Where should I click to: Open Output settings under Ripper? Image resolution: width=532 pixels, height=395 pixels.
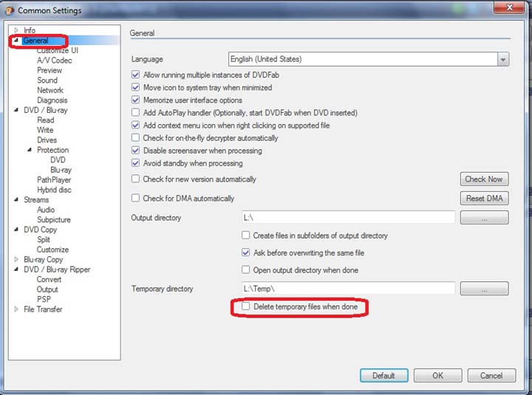click(47, 289)
